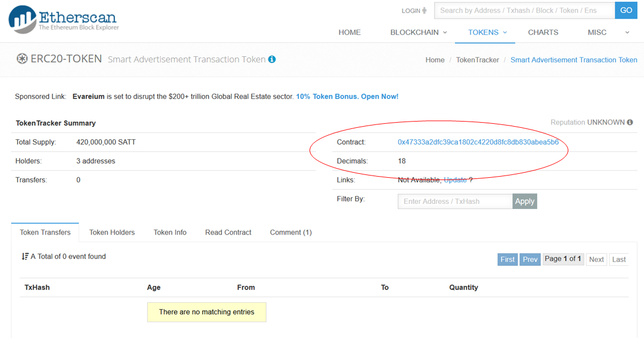Expand the BLOCKCHAIN dropdown menu
Viewport: 644px width, 338px height.
(418, 32)
